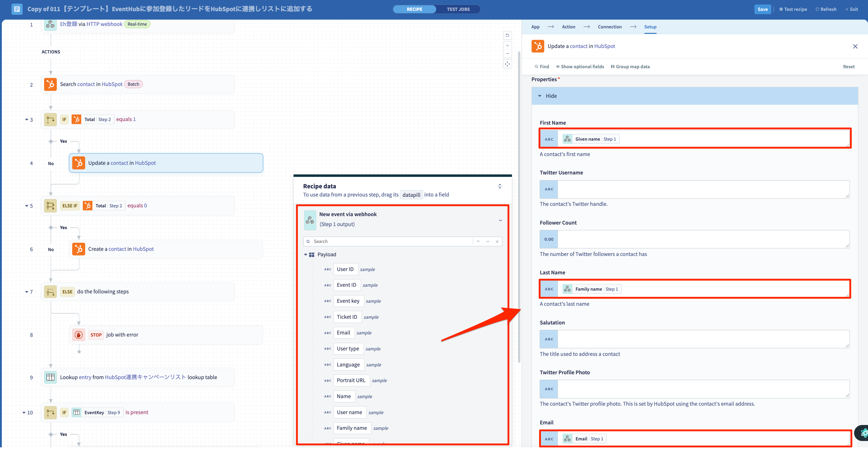
Task: Show optional fields
Action: pos(580,67)
